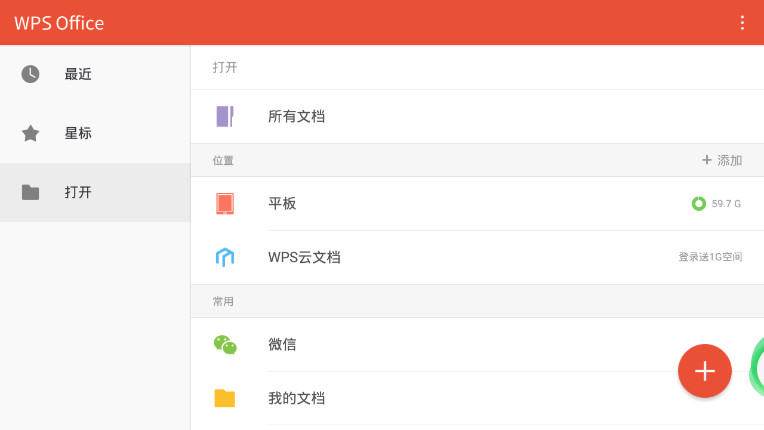Click the plus sign before 添加
This screenshot has width=764, height=430.
707,160
